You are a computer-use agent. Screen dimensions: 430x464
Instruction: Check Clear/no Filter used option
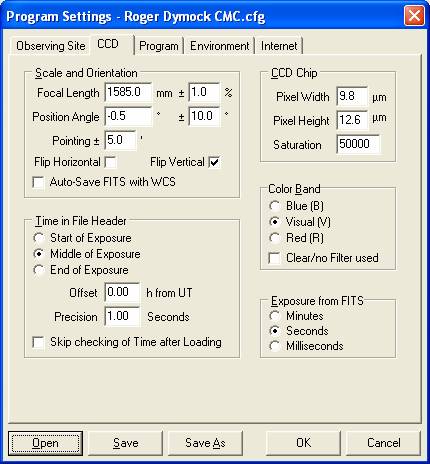[274, 258]
